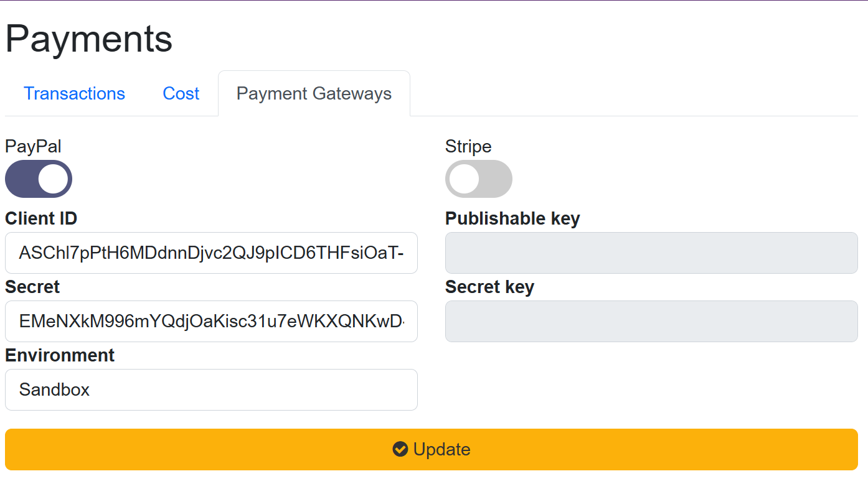The width and height of the screenshot is (868, 489).
Task: Click the PayPal Secret input field
Action: (x=211, y=321)
